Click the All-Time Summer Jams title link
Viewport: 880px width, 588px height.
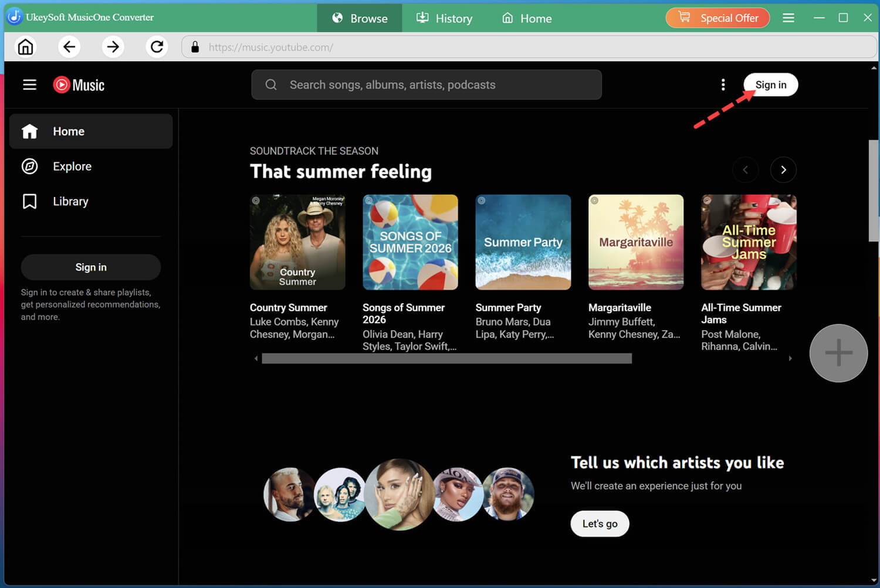(741, 314)
